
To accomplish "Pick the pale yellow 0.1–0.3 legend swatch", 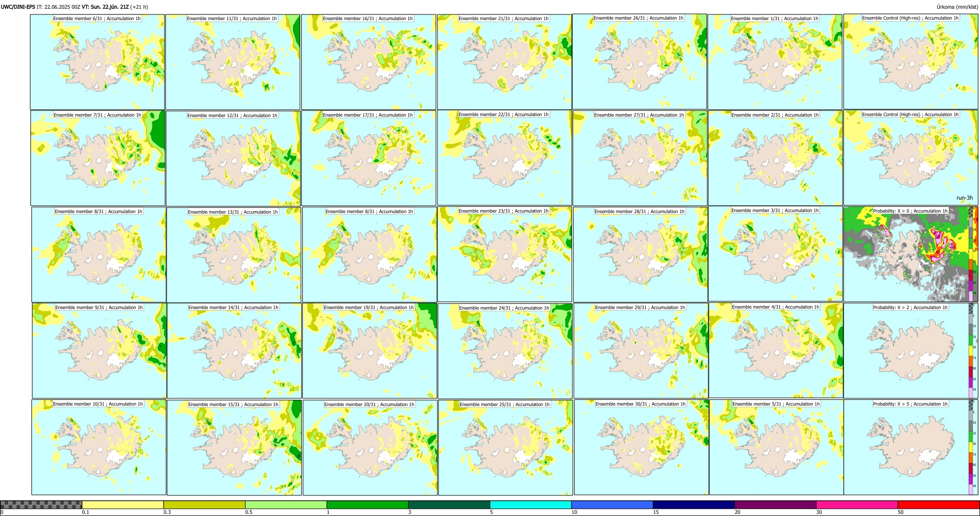I will pos(123,505).
